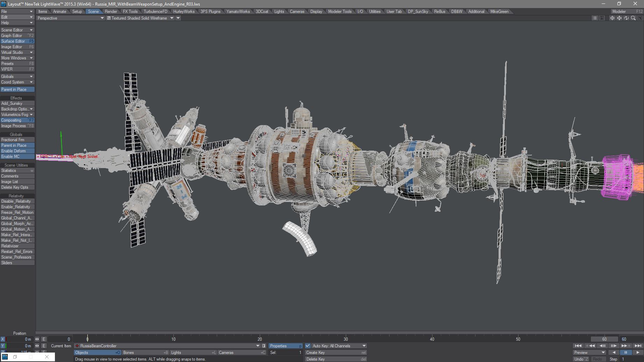Open Textured Shaded Solid Wireframe dropdown

point(140,18)
